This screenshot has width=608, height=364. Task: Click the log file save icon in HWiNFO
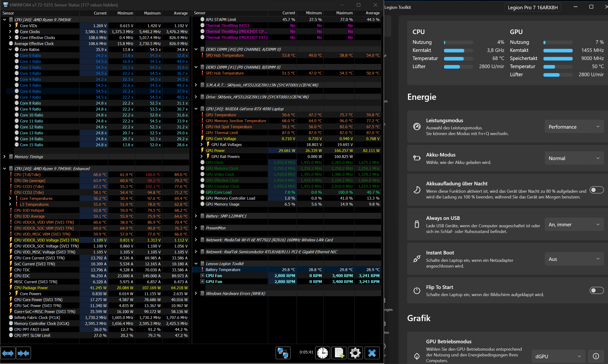tap(339, 353)
